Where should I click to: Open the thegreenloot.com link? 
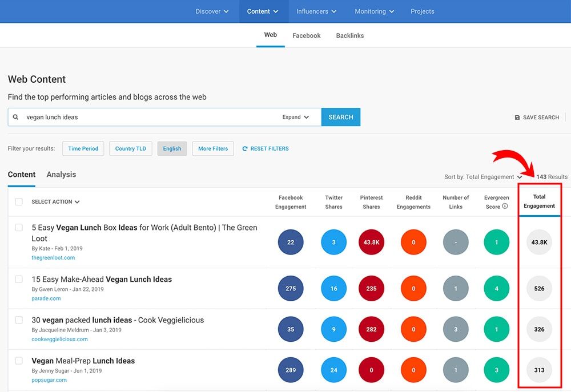click(x=53, y=258)
